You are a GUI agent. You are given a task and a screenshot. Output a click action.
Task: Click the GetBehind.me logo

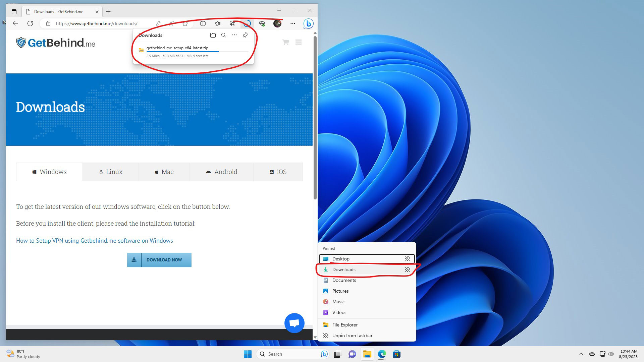coord(56,43)
